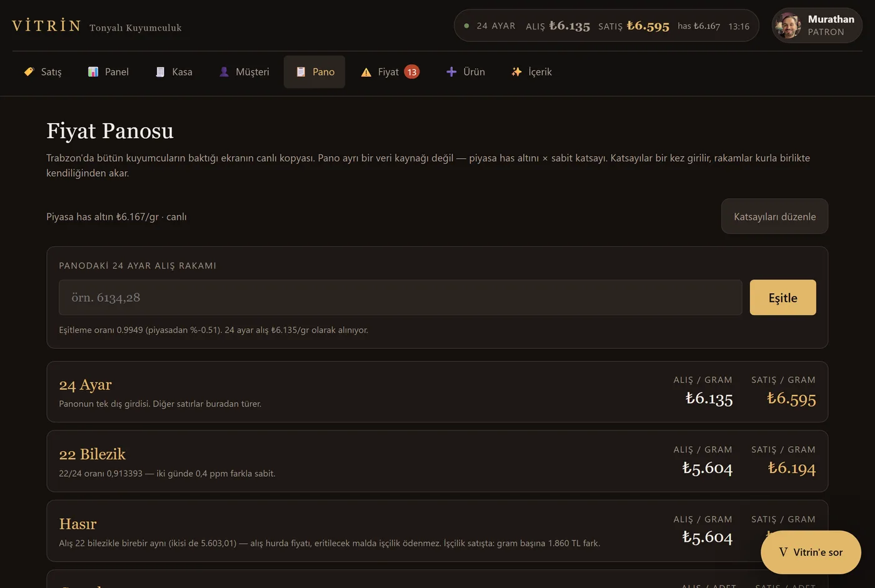
Task: Click the Kasa ledger icon
Action: pos(160,72)
